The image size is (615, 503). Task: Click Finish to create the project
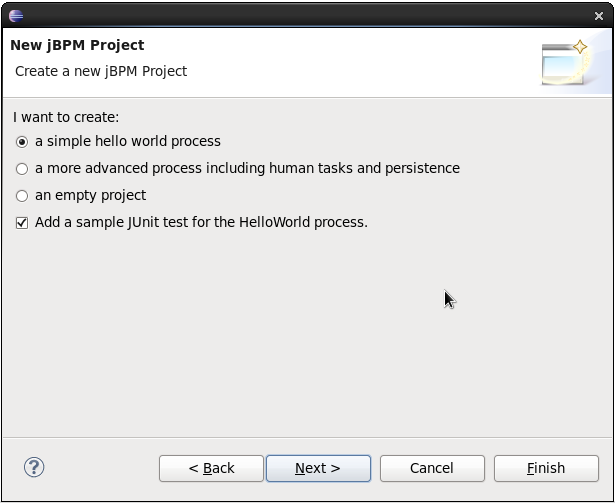tap(546, 468)
